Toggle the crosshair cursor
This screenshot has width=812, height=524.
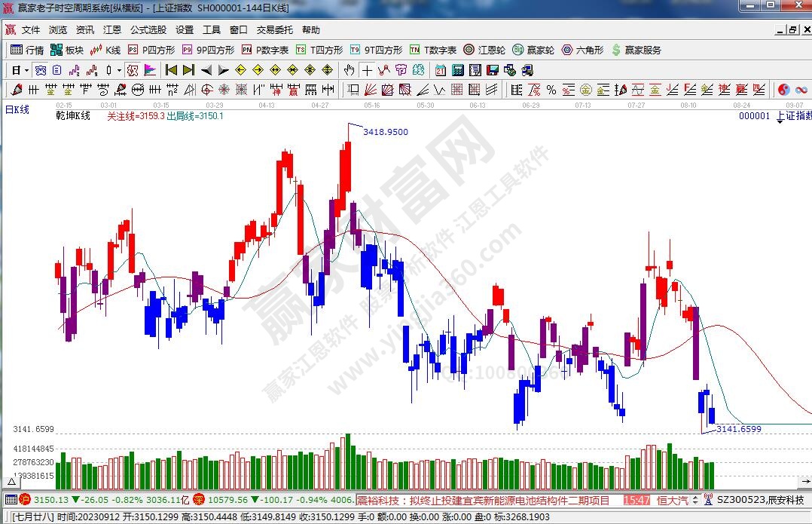367,70
